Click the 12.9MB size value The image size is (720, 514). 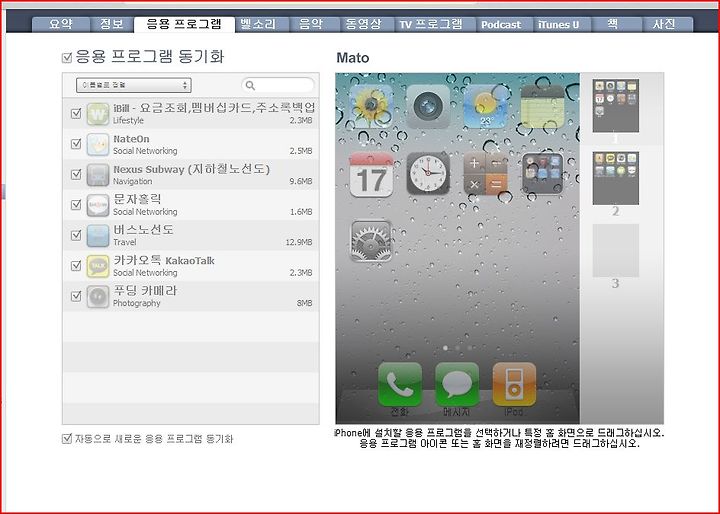pos(299,242)
